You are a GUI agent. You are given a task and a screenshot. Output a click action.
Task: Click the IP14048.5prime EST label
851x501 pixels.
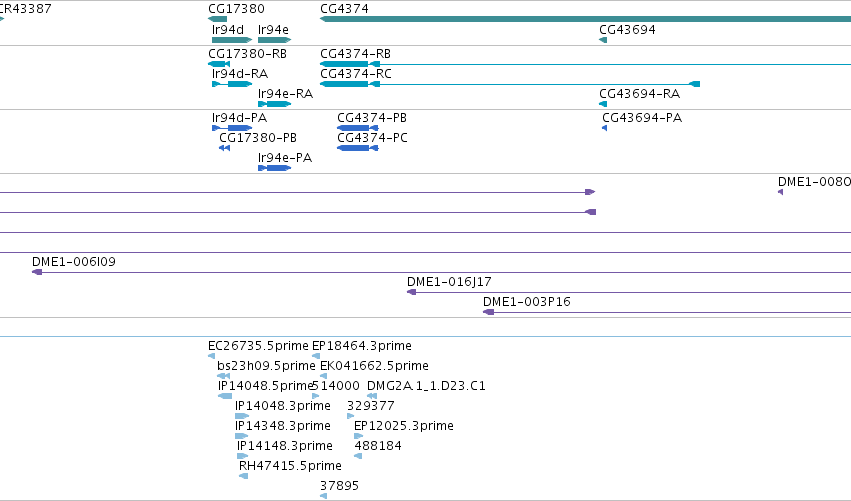(265, 386)
